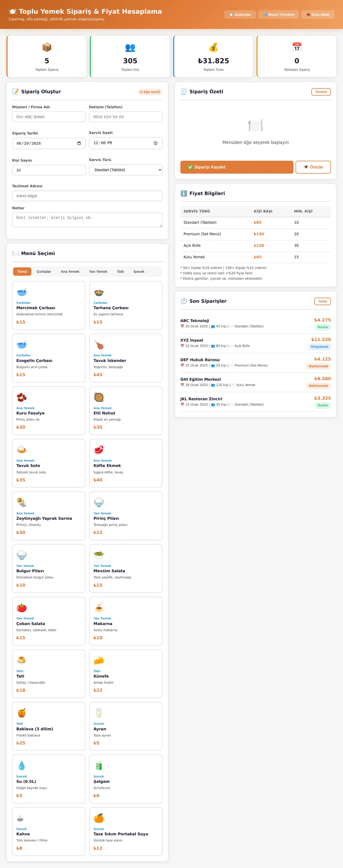Filter menu by İçecek tab

(x=139, y=272)
